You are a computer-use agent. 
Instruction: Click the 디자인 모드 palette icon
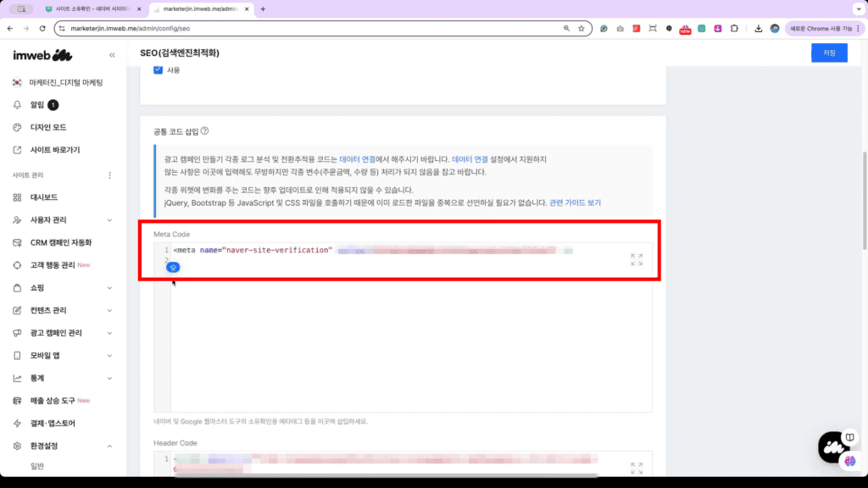pyautogui.click(x=17, y=127)
